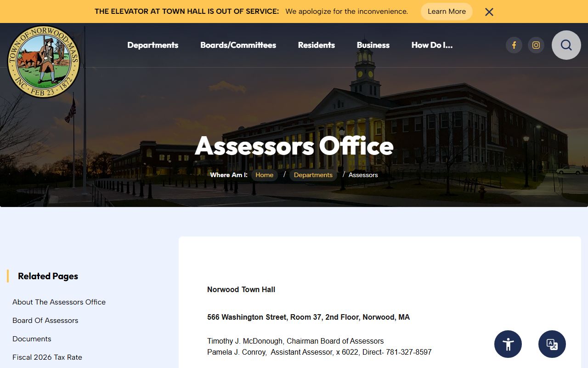Click the Town of Norwood seal logo

pyautogui.click(x=44, y=61)
